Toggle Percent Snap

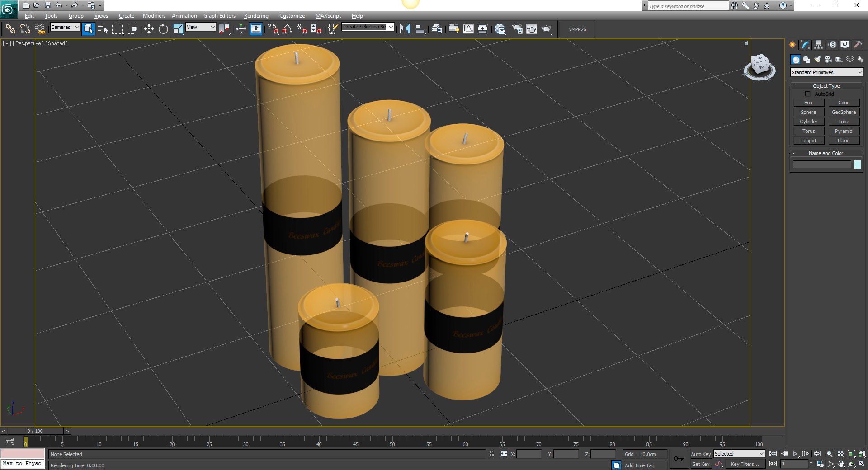[302, 29]
